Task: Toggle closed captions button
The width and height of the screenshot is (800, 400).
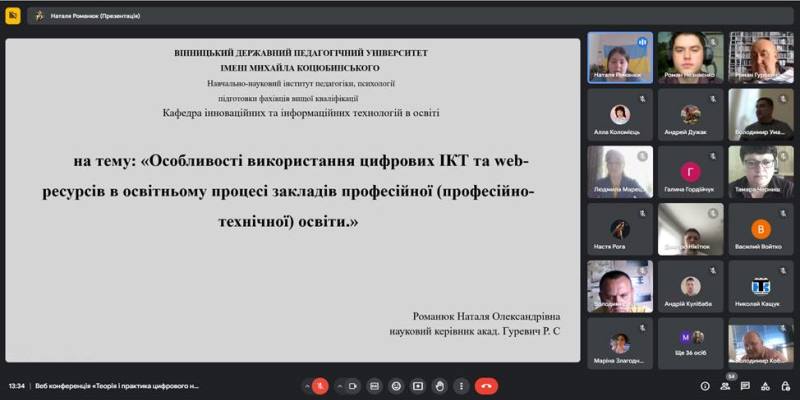Action: (374, 386)
